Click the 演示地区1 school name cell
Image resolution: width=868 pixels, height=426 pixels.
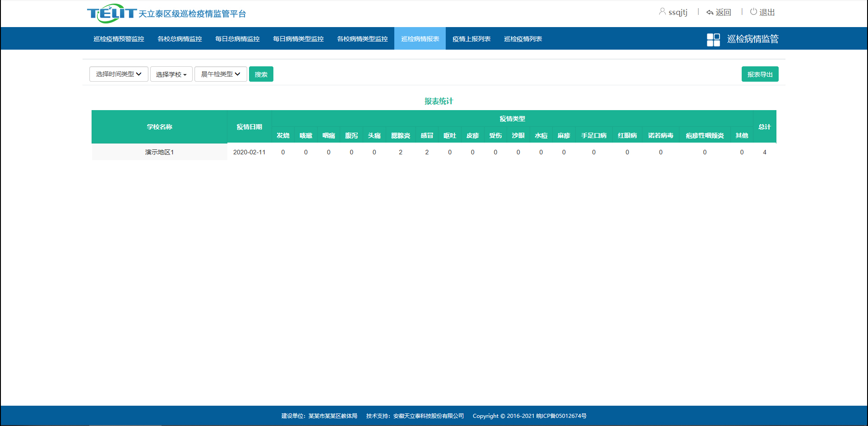[x=159, y=152]
